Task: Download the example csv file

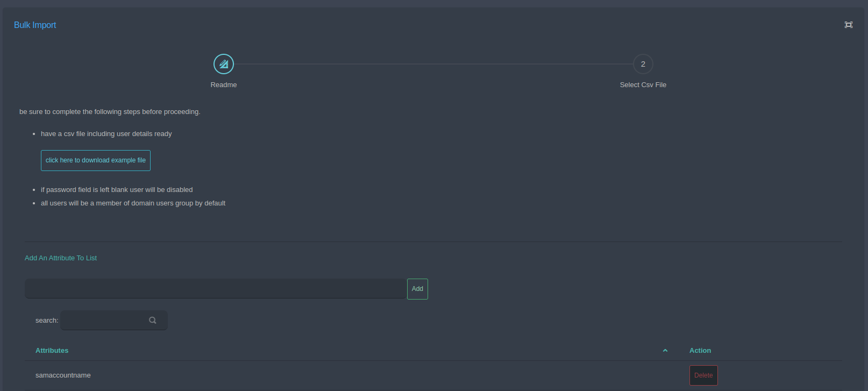Action: [x=96, y=160]
